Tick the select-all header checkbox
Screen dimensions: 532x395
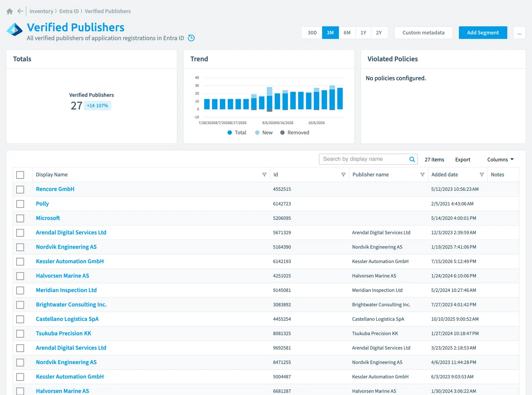(20, 175)
